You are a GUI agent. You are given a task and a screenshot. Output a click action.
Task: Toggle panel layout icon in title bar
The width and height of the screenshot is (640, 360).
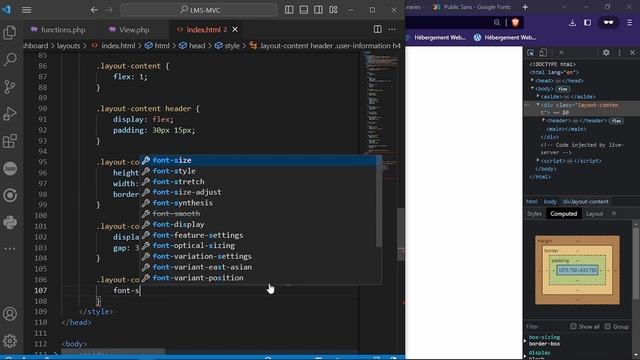click(304, 10)
